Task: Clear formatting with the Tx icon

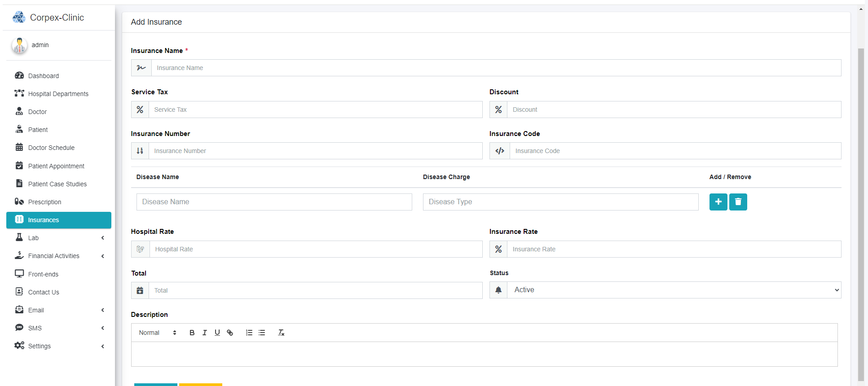Action: (281, 333)
